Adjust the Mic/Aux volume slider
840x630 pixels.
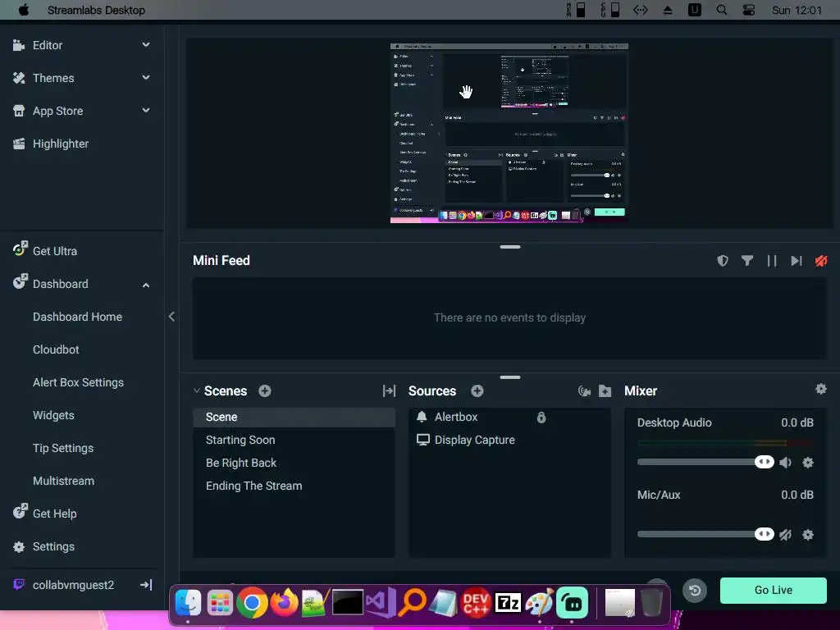click(x=705, y=534)
